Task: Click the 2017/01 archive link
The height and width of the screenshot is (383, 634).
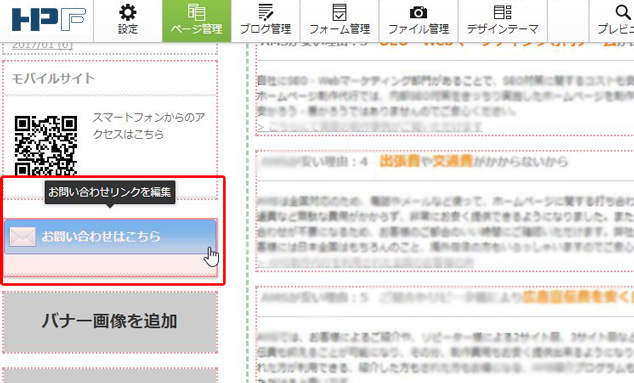Action: 42,45
